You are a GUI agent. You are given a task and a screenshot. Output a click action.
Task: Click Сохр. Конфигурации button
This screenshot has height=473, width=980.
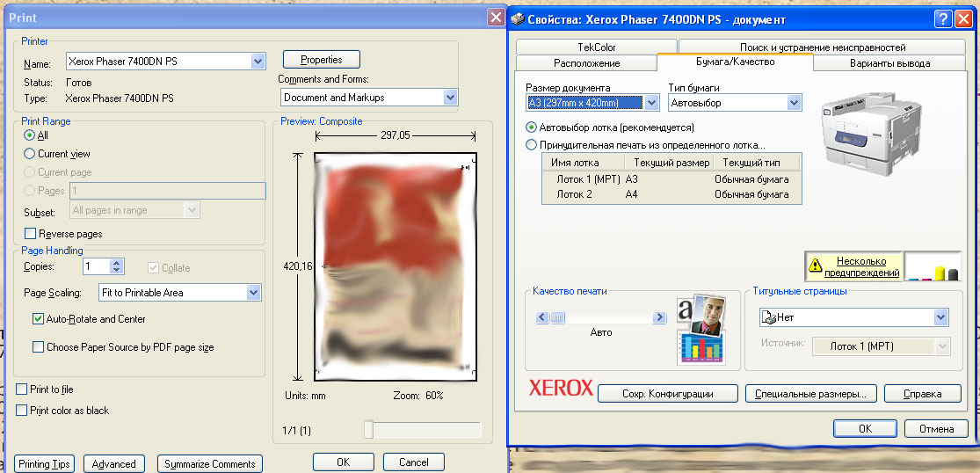click(x=667, y=394)
